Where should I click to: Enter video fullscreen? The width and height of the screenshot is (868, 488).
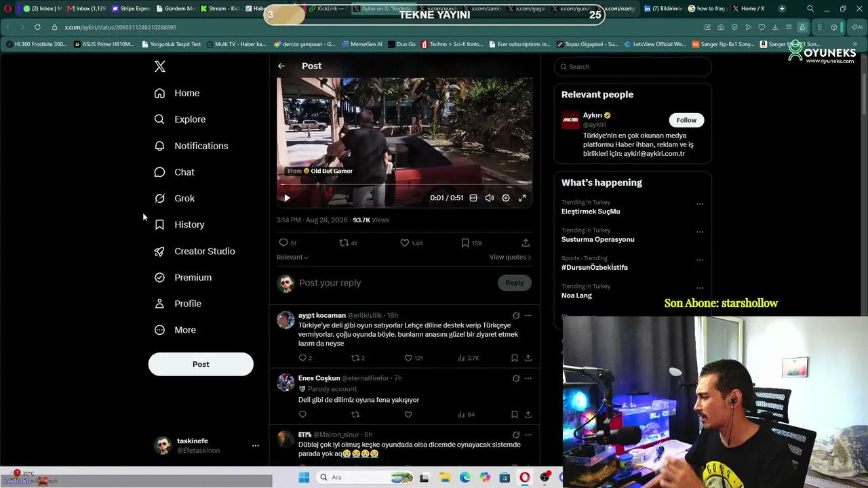pos(522,198)
